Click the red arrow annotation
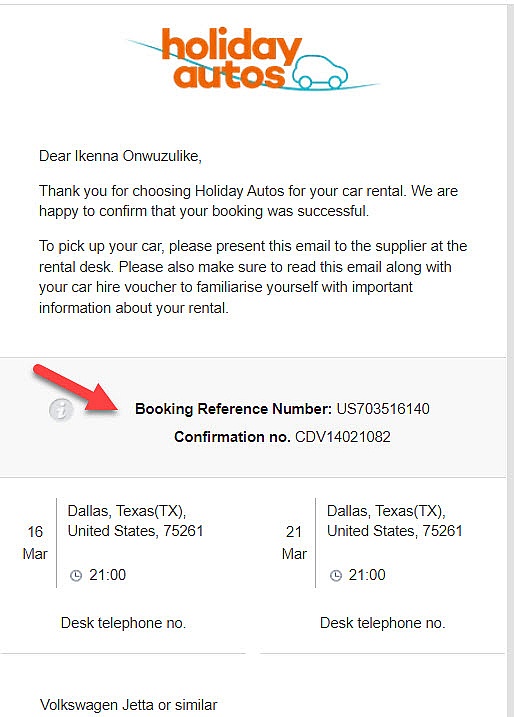This screenshot has height=717, width=514. (76, 389)
